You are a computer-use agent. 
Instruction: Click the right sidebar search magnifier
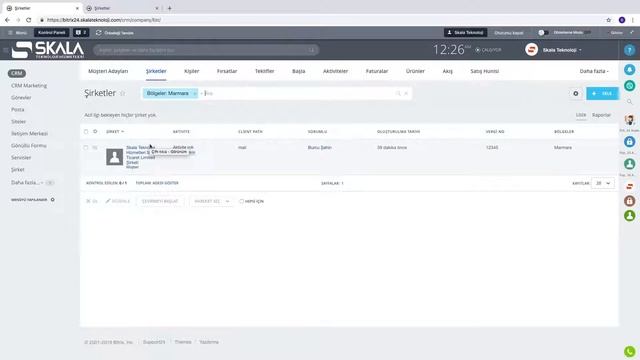click(x=629, y=102)
